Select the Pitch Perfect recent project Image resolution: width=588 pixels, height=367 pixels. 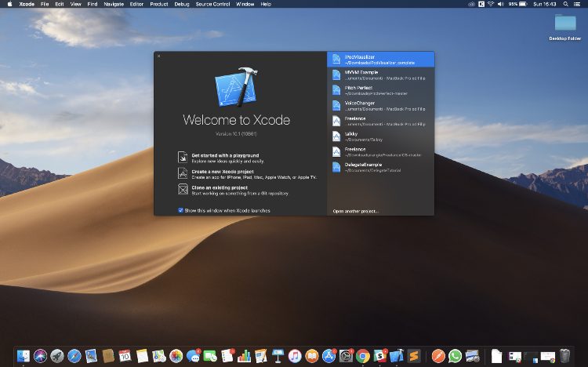pyautogui.click(x=380, y=90)
